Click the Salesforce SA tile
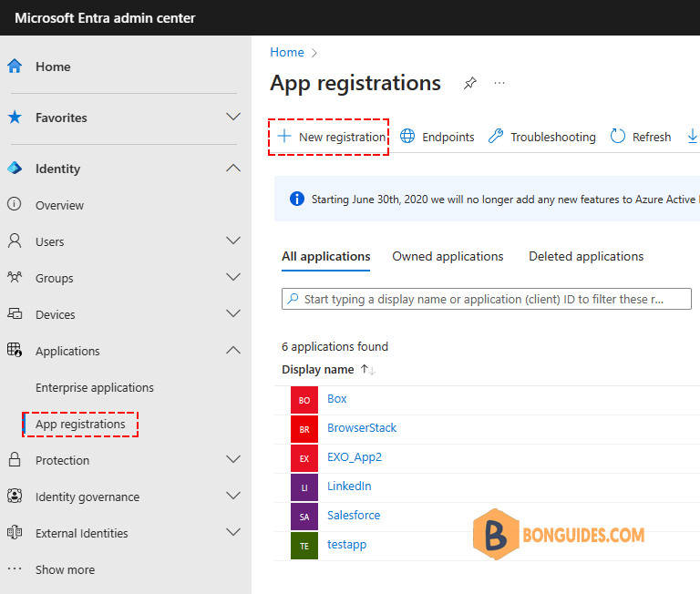The image size is (700, 594). click(304, 517)
